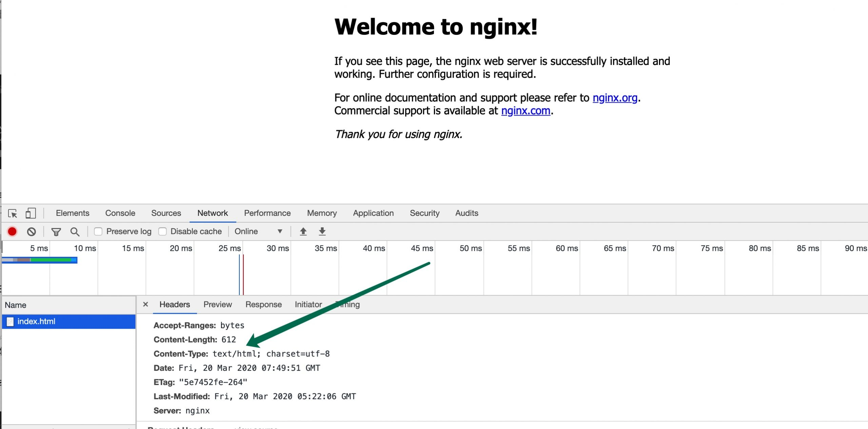The image size is (868, 429).
Task: Click the Content-Type header line
Action: 241,354
